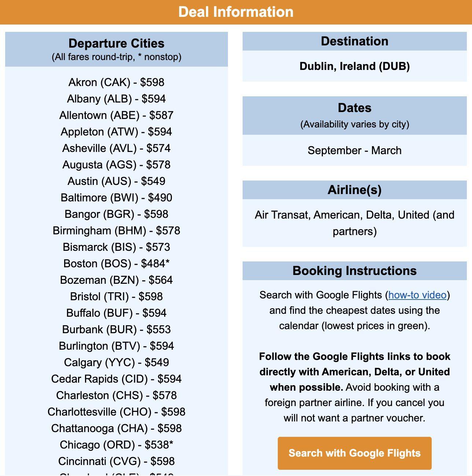Click the Baltimore (BWI) - $490 entry
This screenshot has width=472, height=476.
click(117, 198)
